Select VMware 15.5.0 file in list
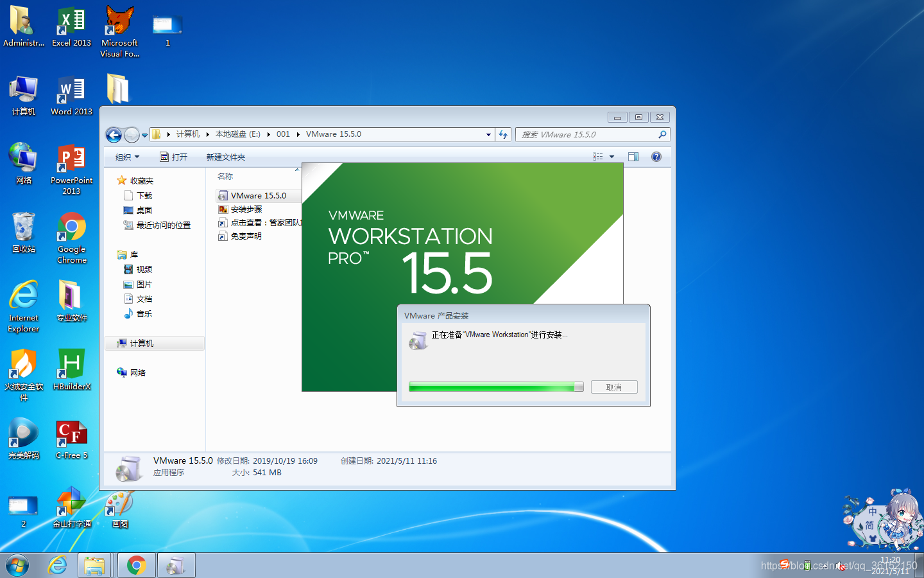Screen dimensions: 924x578 pos(258,195)
